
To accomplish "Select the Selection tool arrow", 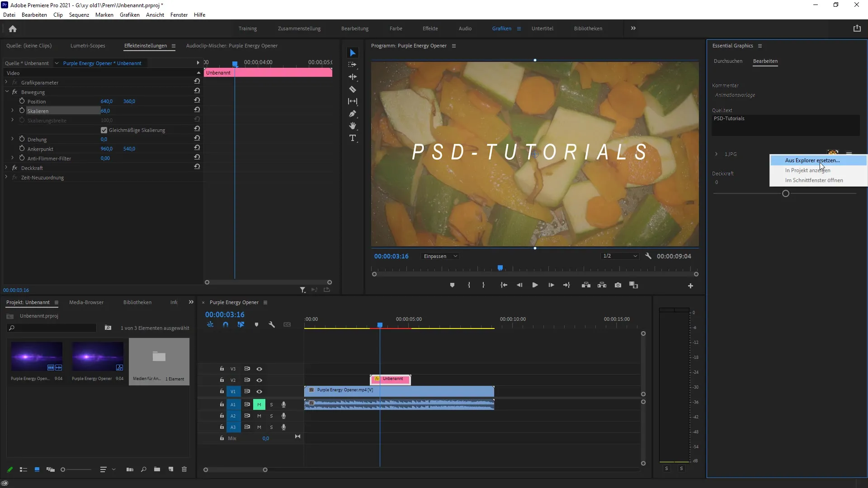I will 353,53.
